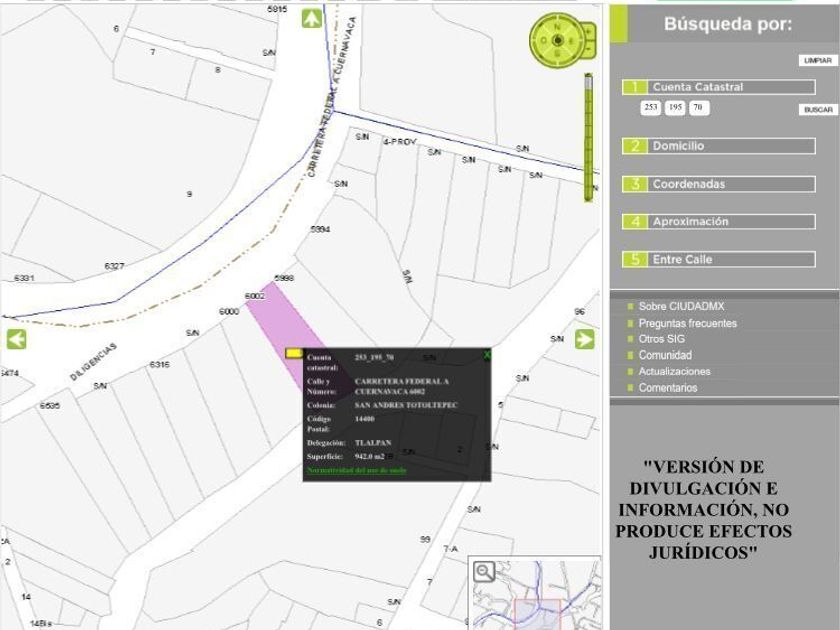Click TLALPAN delegación value in popup
This screenshot has width=840, height=630.
373,442
